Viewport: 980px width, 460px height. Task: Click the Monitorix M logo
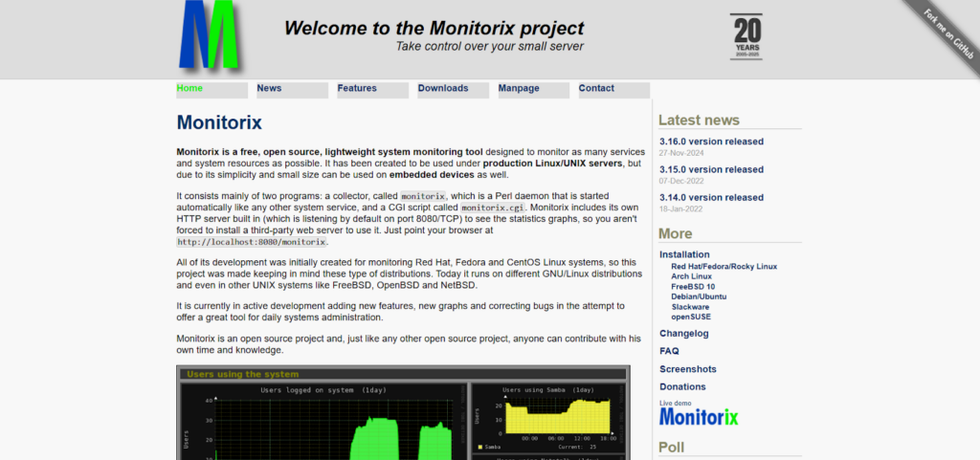[210, 35]
